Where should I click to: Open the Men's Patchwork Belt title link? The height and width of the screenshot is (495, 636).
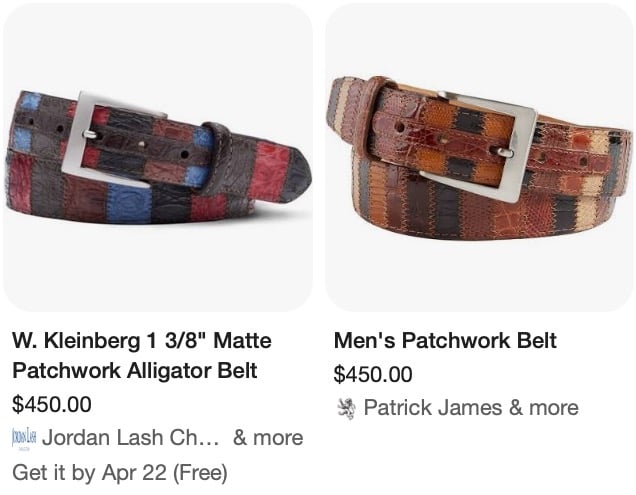(x=445, y=340)
